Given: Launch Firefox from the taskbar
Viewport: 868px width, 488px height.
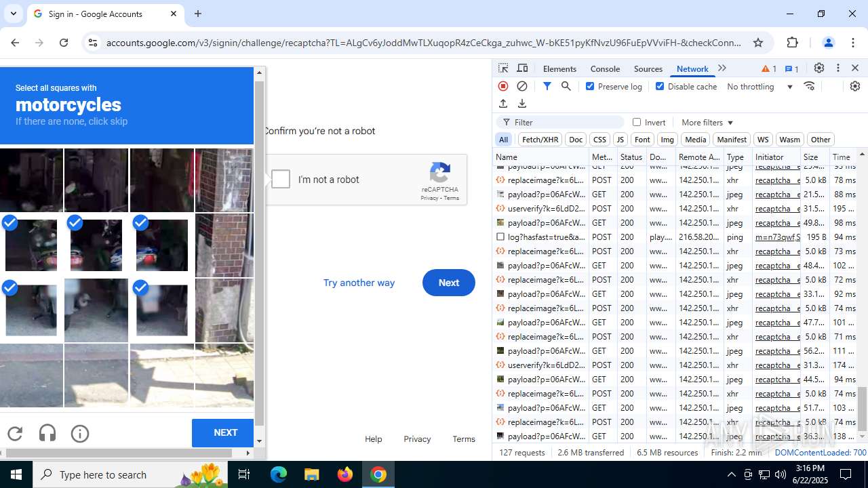Looking at the screenshot, I should pos(345,474).
